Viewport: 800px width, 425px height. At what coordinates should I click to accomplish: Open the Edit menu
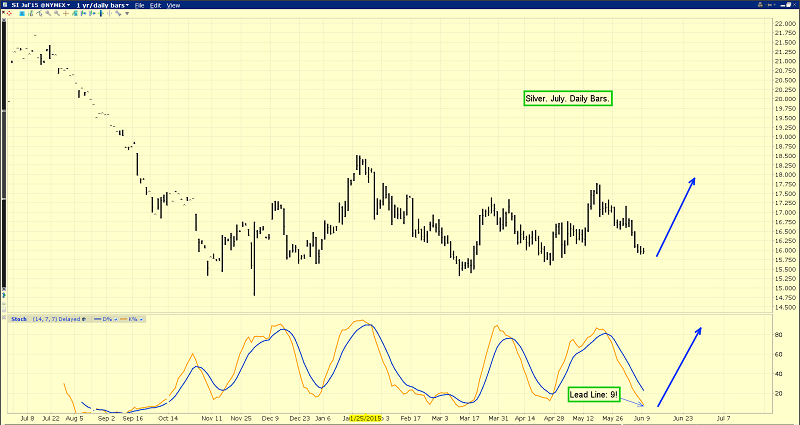click(x=156, y=5)
